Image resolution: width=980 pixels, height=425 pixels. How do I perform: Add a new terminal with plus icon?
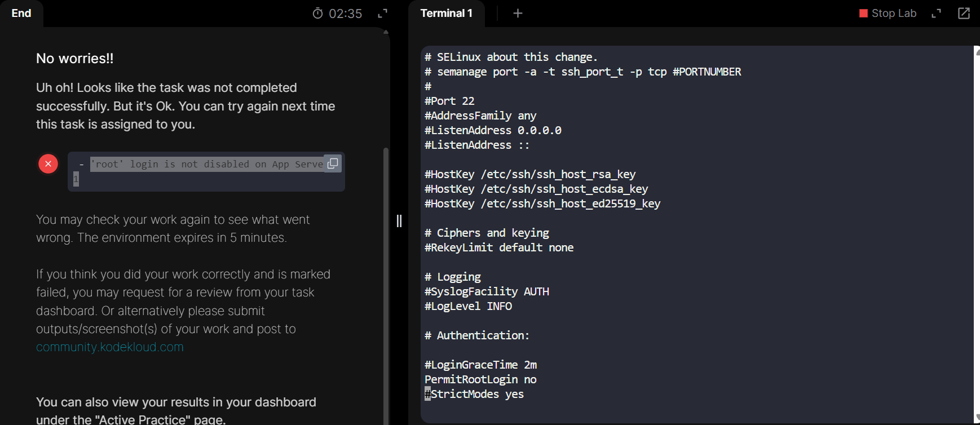tap(518, 14)
